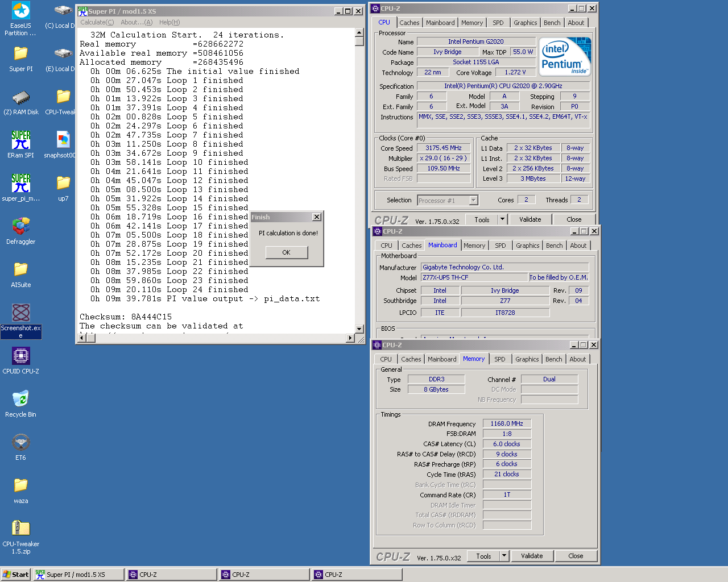Click OK in the Finish dialog
Viewport: 728px width, 582px height.
click(x=287, y=252)
